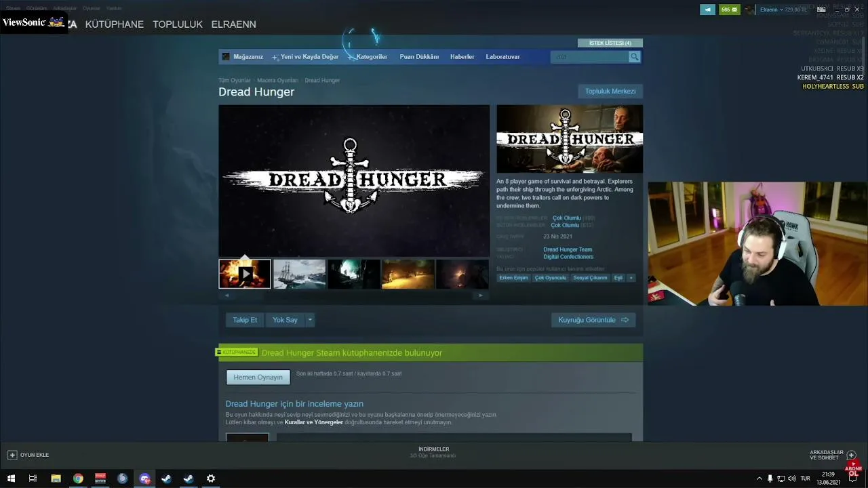
Task: Go to Haberler in the store nav
Action: click(x=462, y=57)
